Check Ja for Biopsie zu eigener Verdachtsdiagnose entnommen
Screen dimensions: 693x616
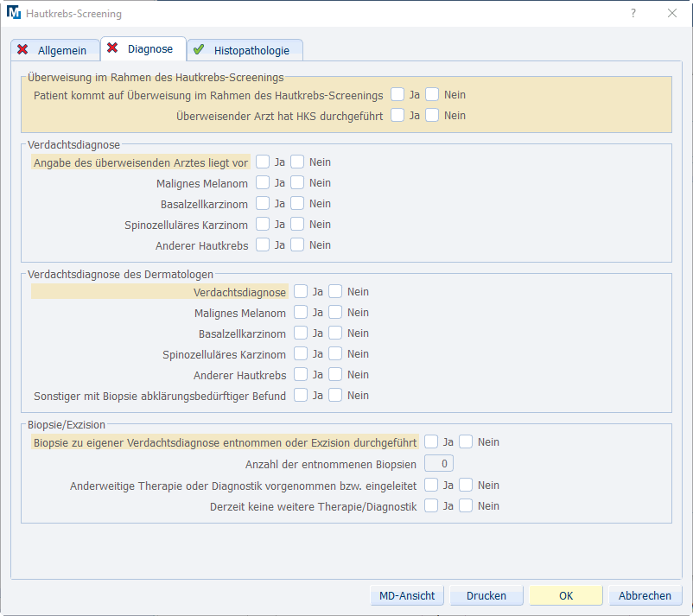coord(431,441)
